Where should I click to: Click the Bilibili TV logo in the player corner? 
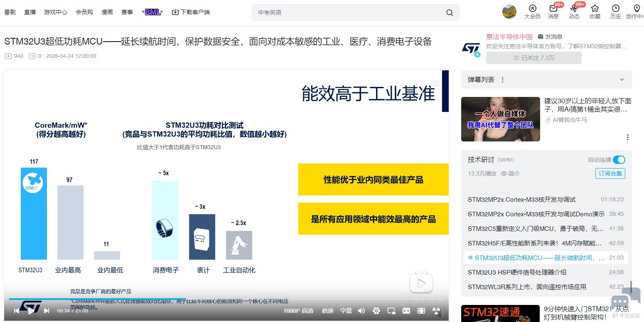click(421, 282)
